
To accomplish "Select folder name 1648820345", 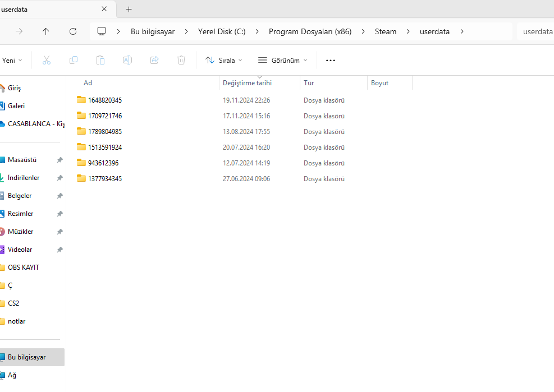I will (x=105, y=100).
